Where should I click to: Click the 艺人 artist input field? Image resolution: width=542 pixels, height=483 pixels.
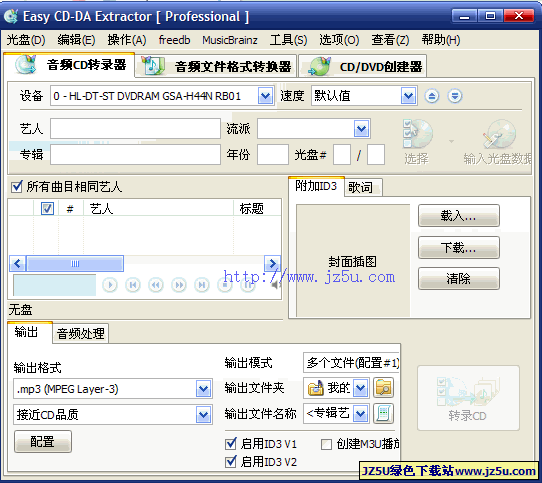tap(136, 129)
